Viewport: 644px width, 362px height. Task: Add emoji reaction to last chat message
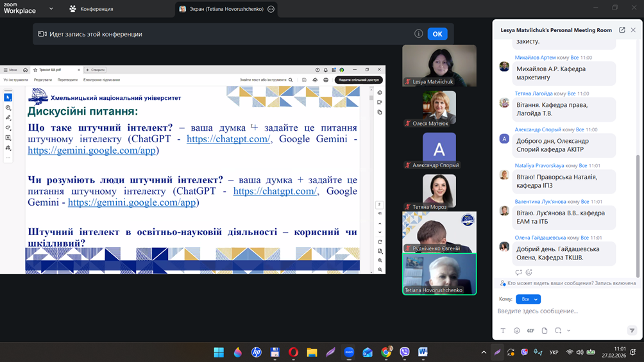click(529, 272)
